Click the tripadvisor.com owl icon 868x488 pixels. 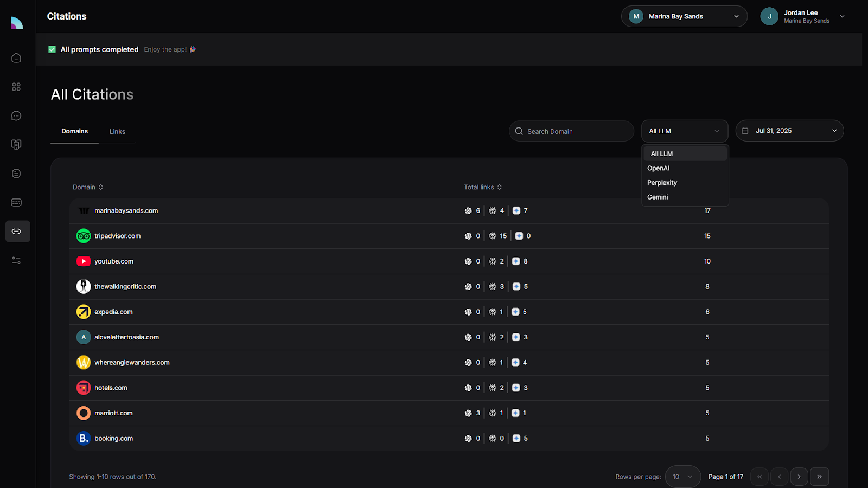84,236
